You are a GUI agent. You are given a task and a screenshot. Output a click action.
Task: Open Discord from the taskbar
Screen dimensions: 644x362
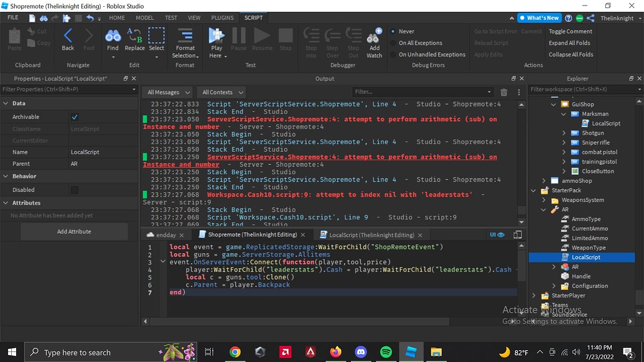tap(361, 352)
